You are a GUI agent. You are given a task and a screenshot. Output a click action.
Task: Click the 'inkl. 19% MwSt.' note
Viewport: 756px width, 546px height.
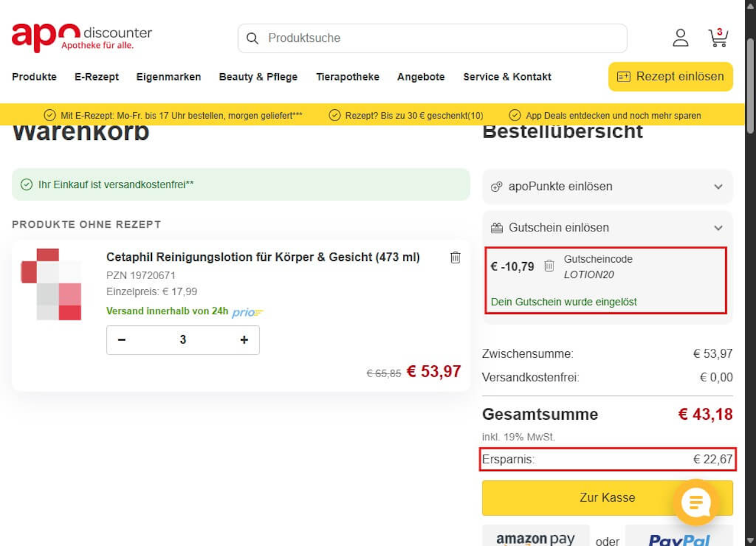click(x=519, y=437)
